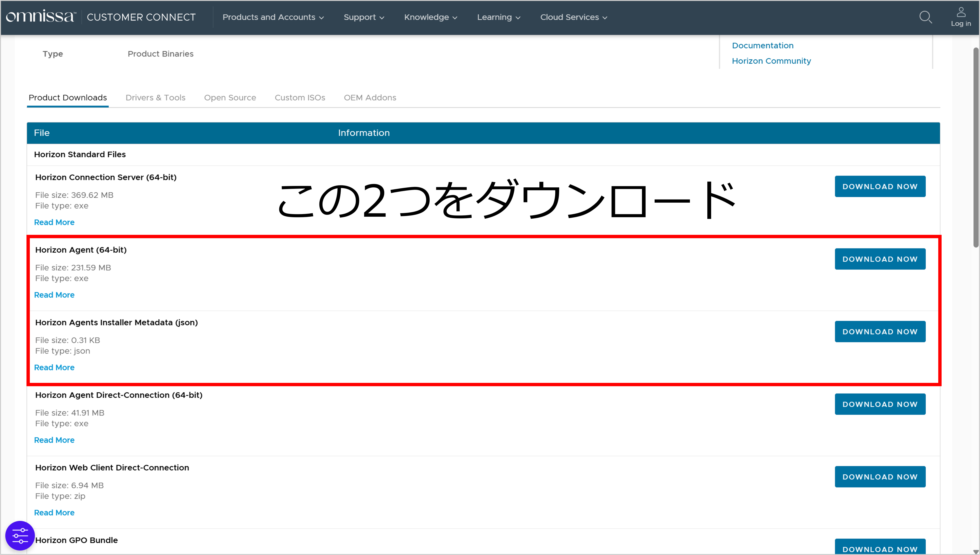The height and width of the screenshot is (555, 980).
Task: Download Horizon Web Client Direct-Connection
Action: [880, 477]
